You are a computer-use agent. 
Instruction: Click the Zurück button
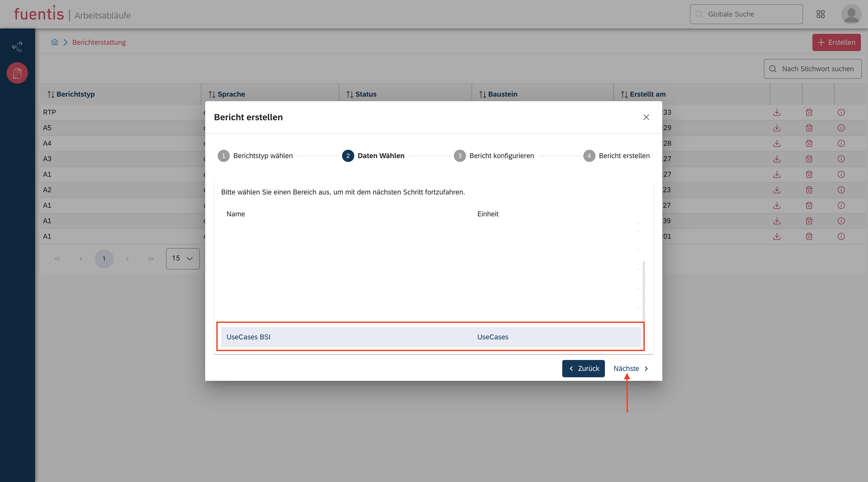coord(583,369)
